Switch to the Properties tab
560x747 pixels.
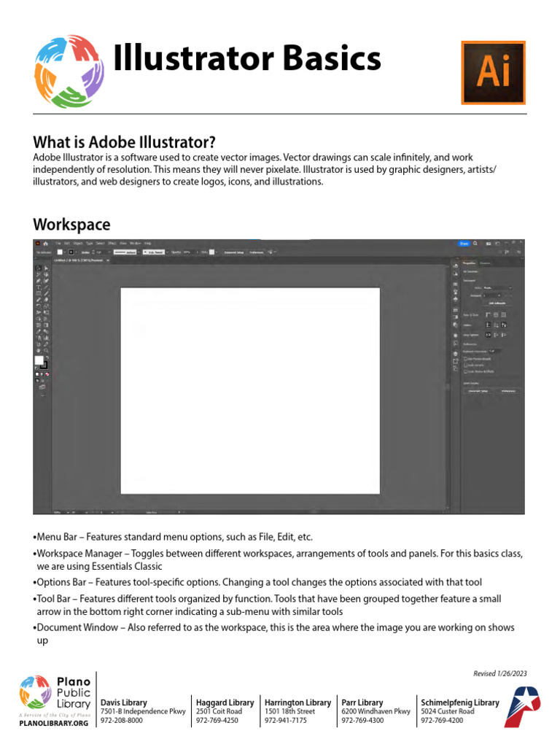pyautogui.click(x=469, y=263)
